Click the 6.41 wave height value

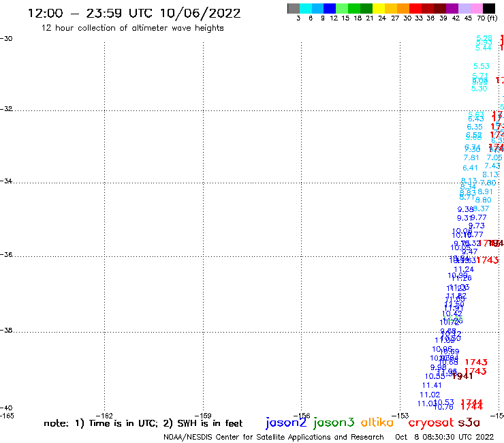[x=470, y=168]
